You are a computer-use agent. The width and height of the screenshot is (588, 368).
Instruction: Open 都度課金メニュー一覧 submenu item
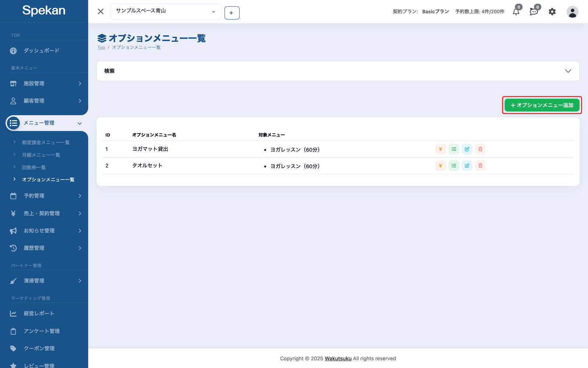(x=46, y=142)
